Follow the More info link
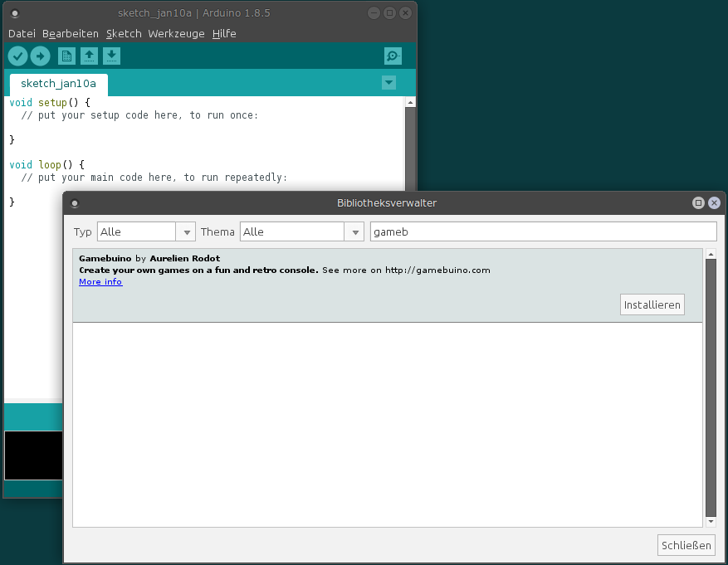Image resolution: width=728 pixels, height=565 pixels. pyautogui.click(x=100, y=282)
